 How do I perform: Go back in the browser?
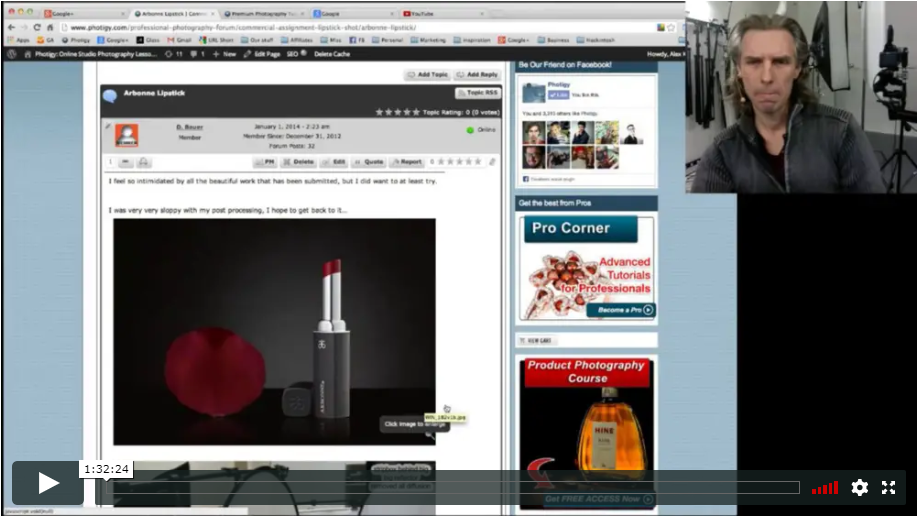[x=11, y=27]
